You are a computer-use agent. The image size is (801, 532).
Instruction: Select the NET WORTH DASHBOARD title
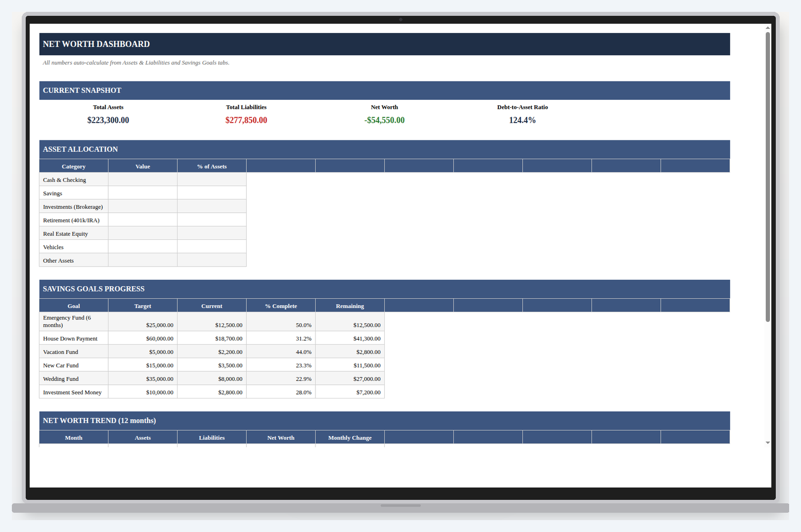96,44
